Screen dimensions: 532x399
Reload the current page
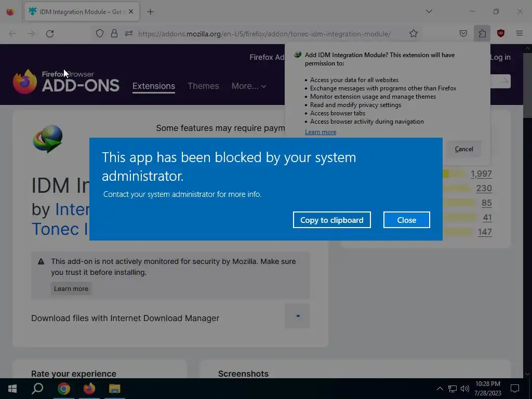click(x=50, y=34)
